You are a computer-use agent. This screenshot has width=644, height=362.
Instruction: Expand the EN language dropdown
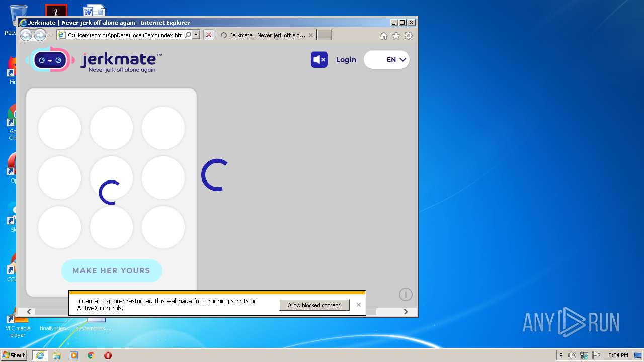click(386, 60)
